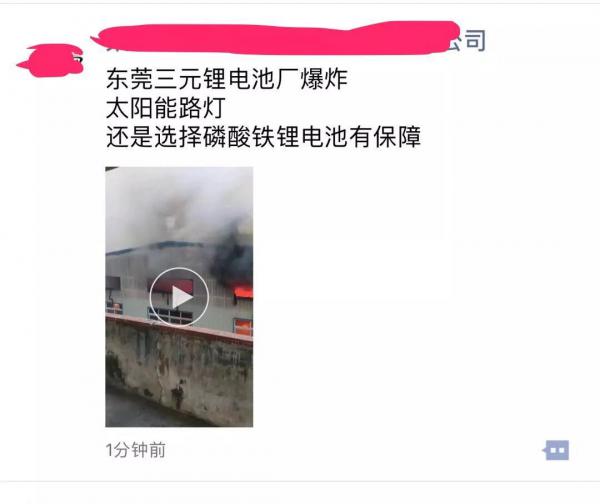600x504 pixels.
Task: Select the line 还是选择磷酸铁锂电池有保障
Action: (x=264, y=137)
